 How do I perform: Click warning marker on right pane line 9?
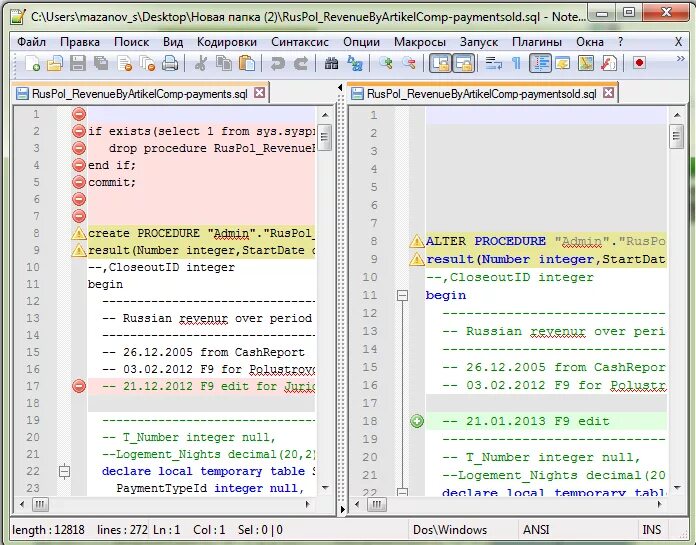click(x=416, y=259)
